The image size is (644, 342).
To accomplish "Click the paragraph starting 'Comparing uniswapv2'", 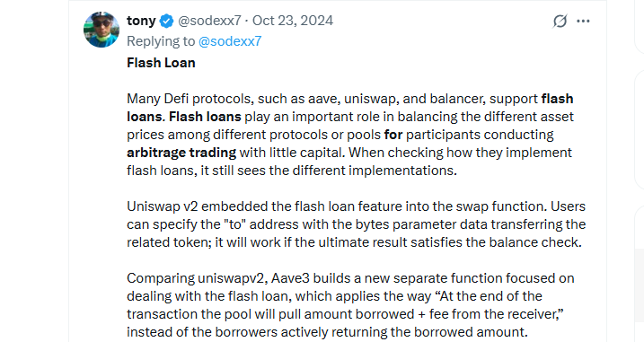I will (x=350, y=305).
